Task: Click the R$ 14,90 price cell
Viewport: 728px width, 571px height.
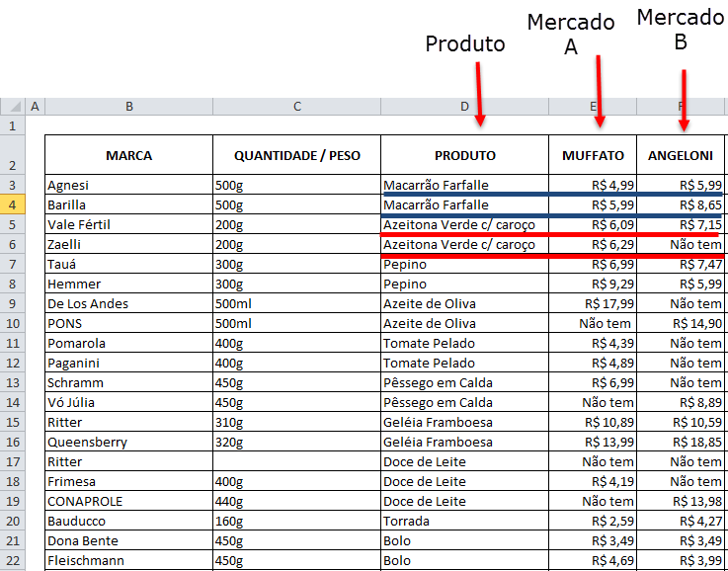Action: pos(681,323)
